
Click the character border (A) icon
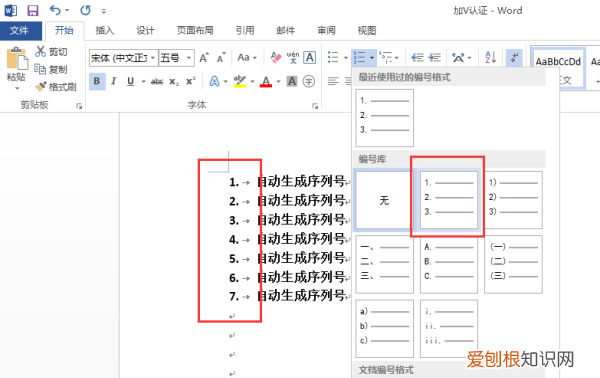click(310, 58)
